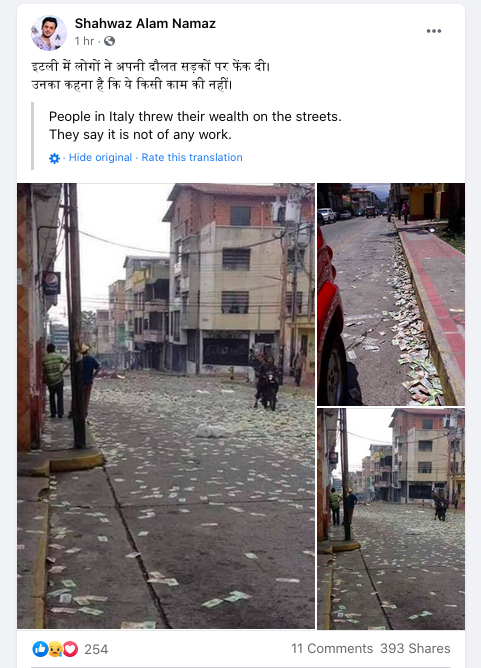Viewport: 481px width, 668px height.
Task: Click Pepsi sign in the large photo
Action: click(x=51, y=283)
